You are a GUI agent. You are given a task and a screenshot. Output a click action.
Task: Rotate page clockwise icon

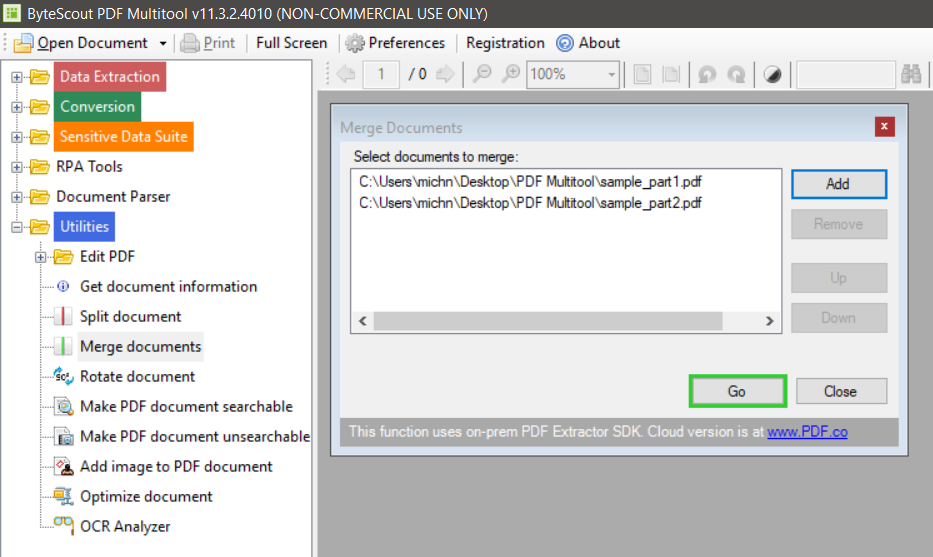737,74
